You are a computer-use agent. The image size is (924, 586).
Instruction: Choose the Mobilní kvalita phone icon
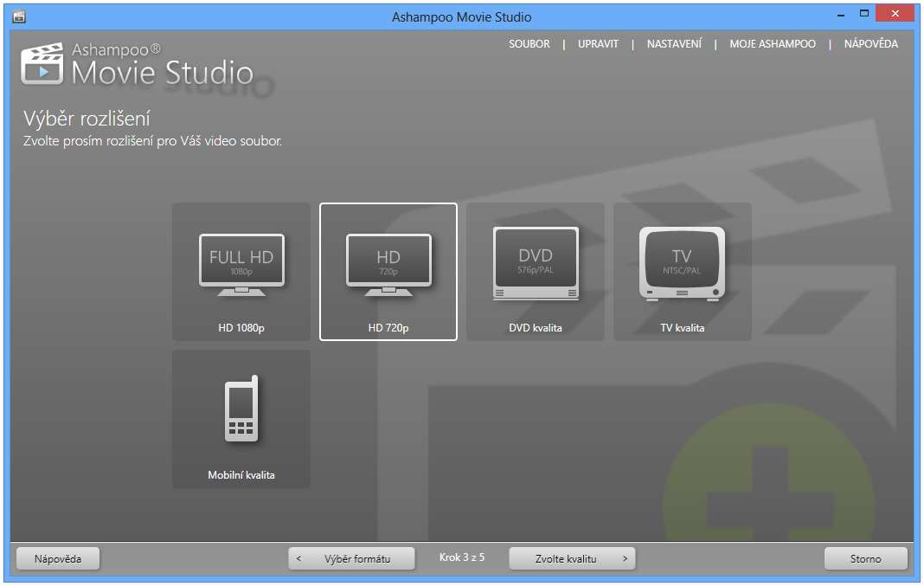[x=241, y=409]
